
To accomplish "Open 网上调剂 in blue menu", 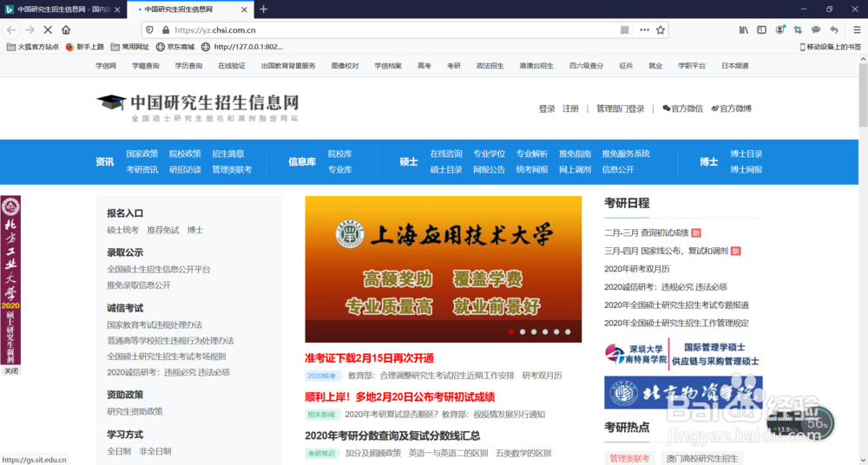I will 575,169.
